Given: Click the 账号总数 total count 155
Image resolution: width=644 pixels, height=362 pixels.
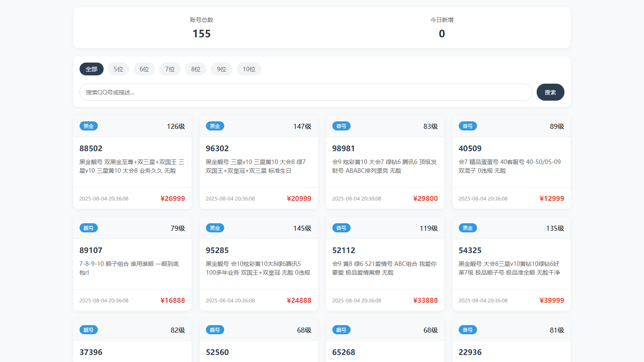Looking at the screenshot, I should click(x=201, y=34).
